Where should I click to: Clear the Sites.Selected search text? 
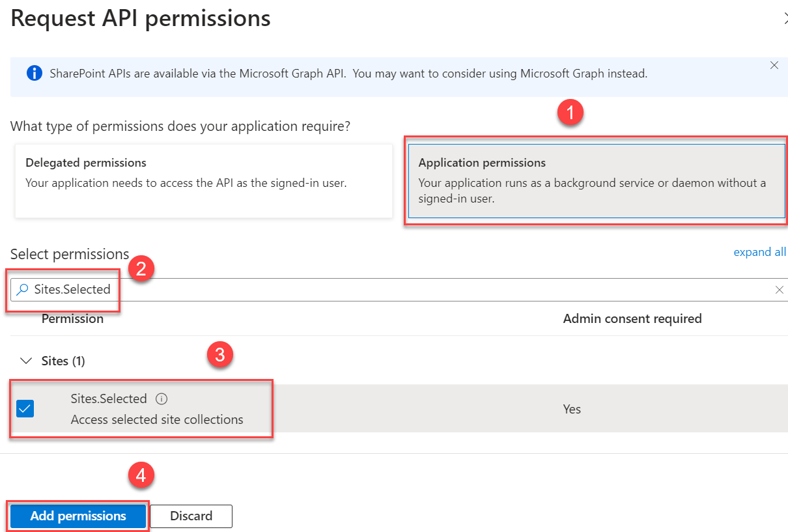(780, 289)
